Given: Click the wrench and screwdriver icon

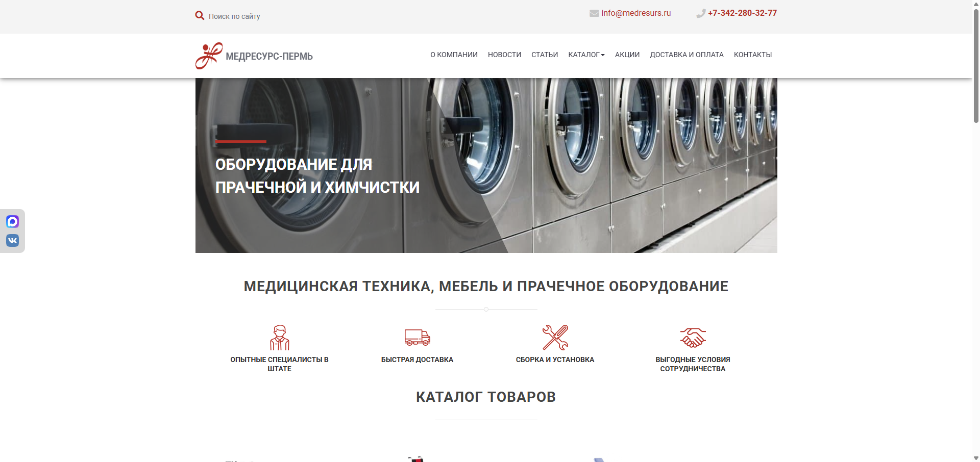Looking at the screenshot, I should [x=555, y=338].
